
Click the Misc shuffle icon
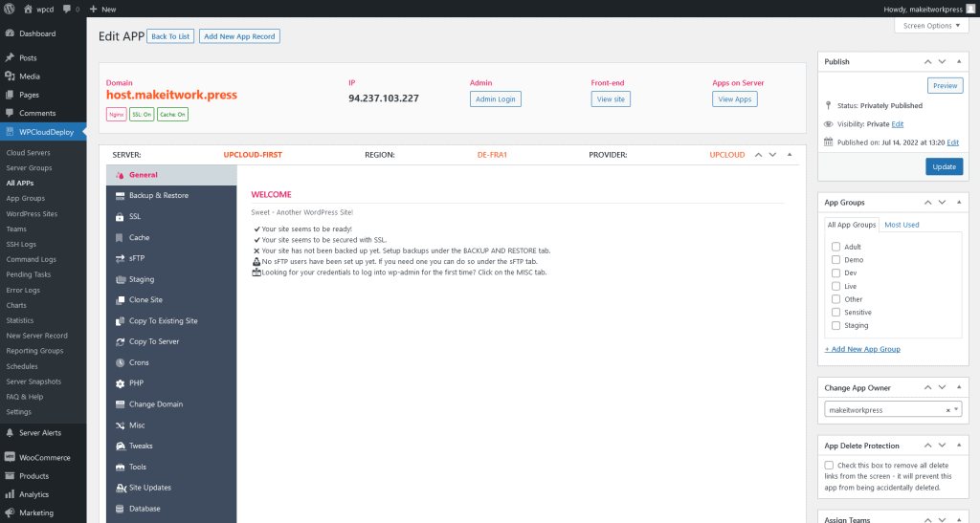[120, 425]
